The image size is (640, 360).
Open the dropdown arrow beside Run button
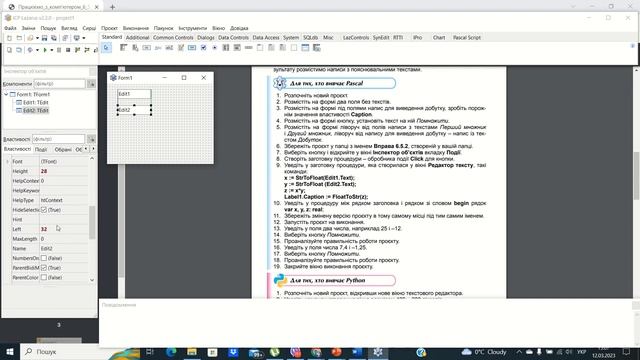[51, 50]
